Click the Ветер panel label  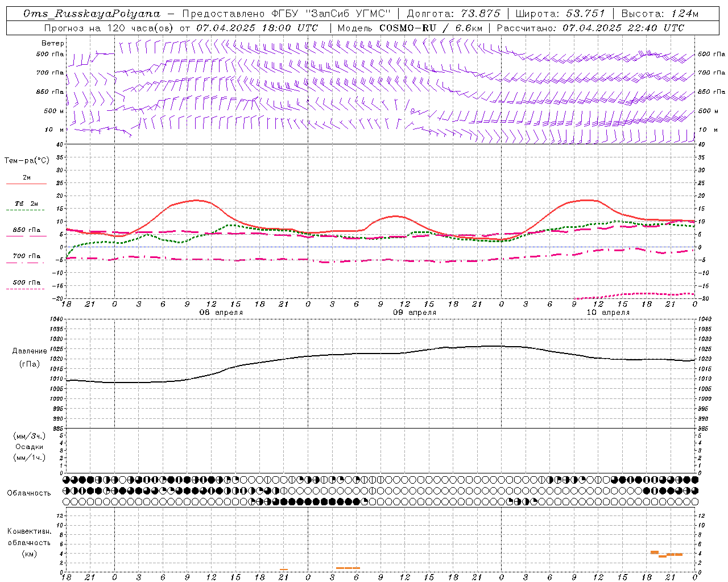(53, 43)
